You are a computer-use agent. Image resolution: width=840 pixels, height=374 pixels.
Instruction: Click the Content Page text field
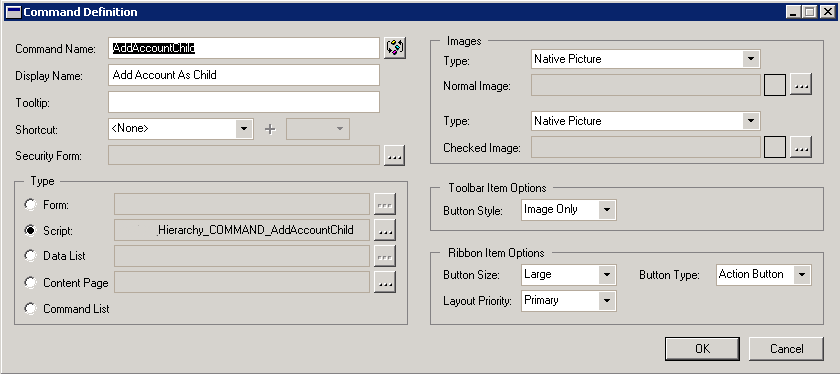click(242, 282)
